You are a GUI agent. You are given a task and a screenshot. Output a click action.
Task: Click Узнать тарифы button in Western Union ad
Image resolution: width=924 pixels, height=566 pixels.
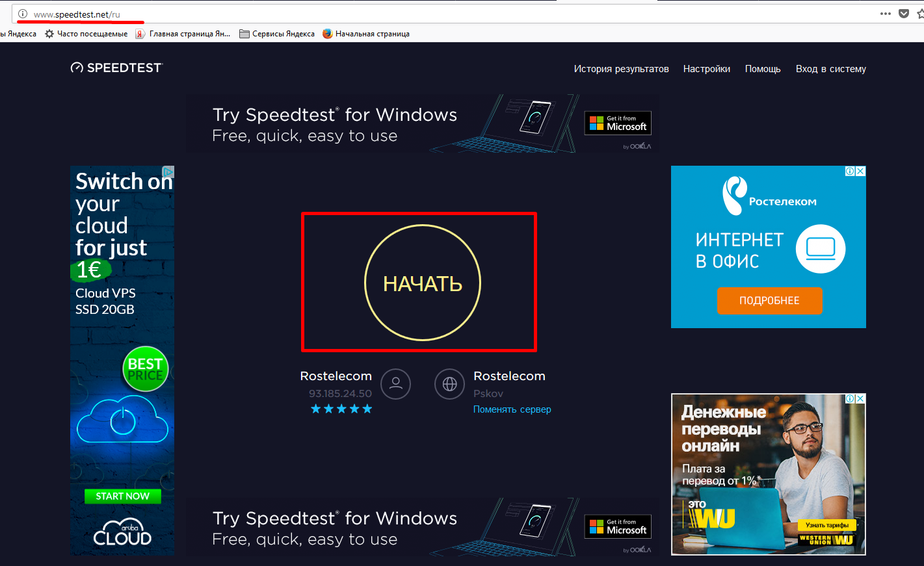pyautogui.click(x=827, y=525)
